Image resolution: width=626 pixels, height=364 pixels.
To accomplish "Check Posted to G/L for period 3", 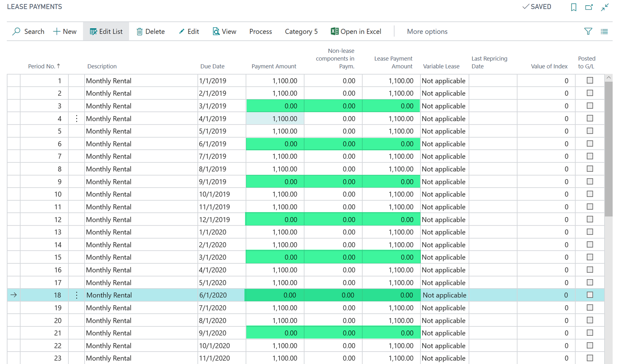I will pyautogui.click(x=590, y=106).
